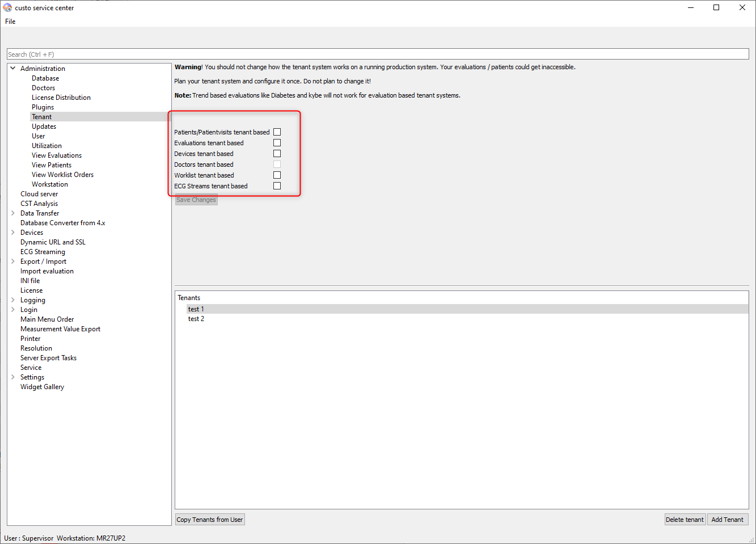
Task: Expand the Export / Import node
Action: point(13,262)
